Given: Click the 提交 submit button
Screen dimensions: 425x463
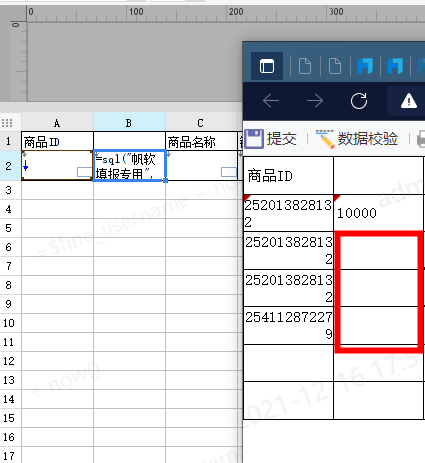Looking at the screenshot, I should [x=271, y=139].
